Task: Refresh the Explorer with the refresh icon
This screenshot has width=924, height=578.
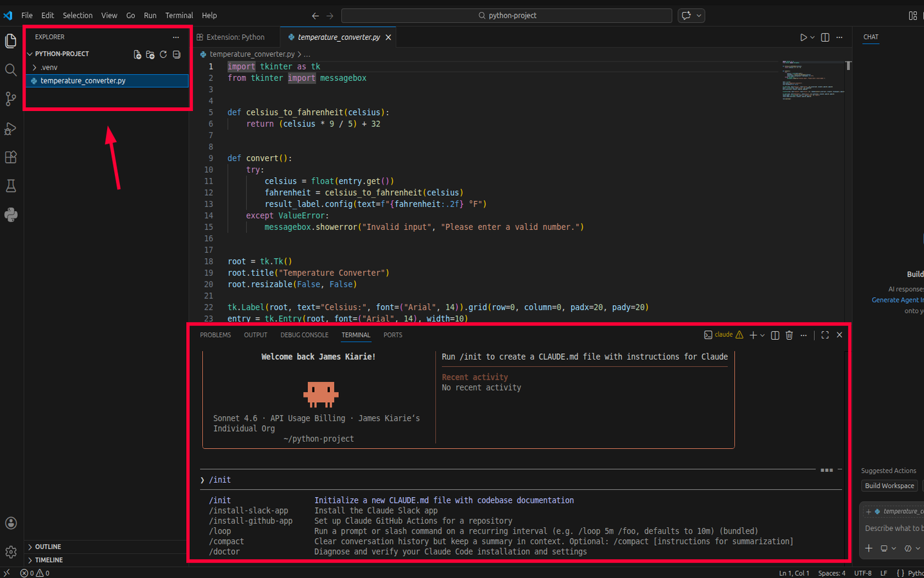Action: pos(163,55)
